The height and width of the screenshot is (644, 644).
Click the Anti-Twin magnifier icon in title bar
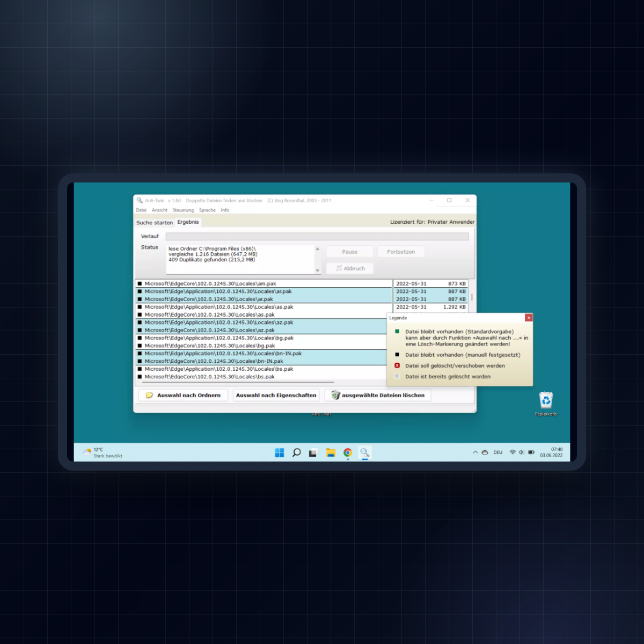click(x=140, y=200)
